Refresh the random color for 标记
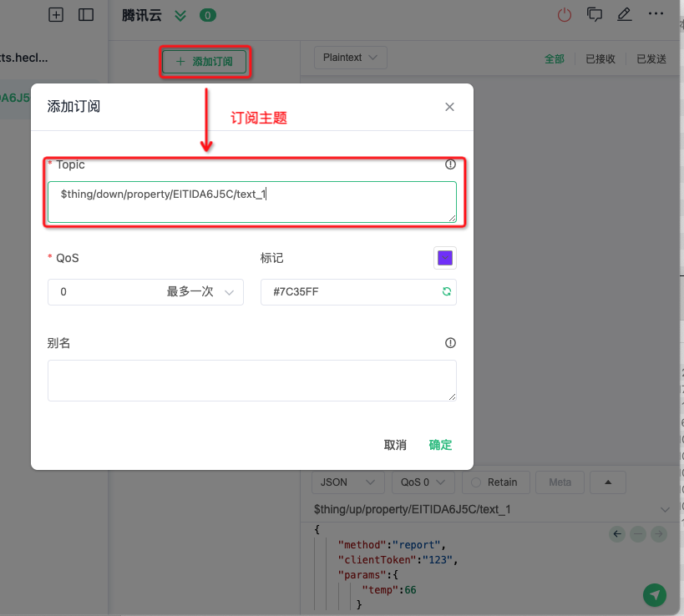Image resolution: width=684 pixels, height=616 pixels. pos(447,292)
